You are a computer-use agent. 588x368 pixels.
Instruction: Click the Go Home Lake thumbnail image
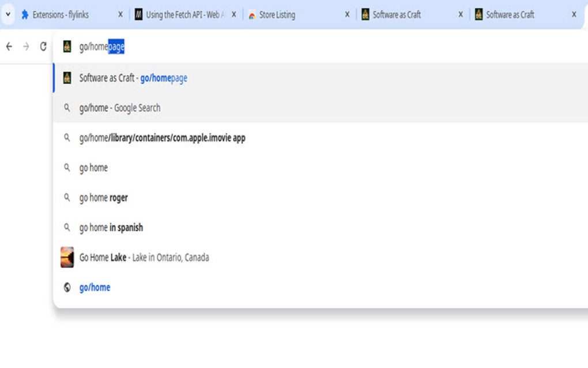coord(67,257)
